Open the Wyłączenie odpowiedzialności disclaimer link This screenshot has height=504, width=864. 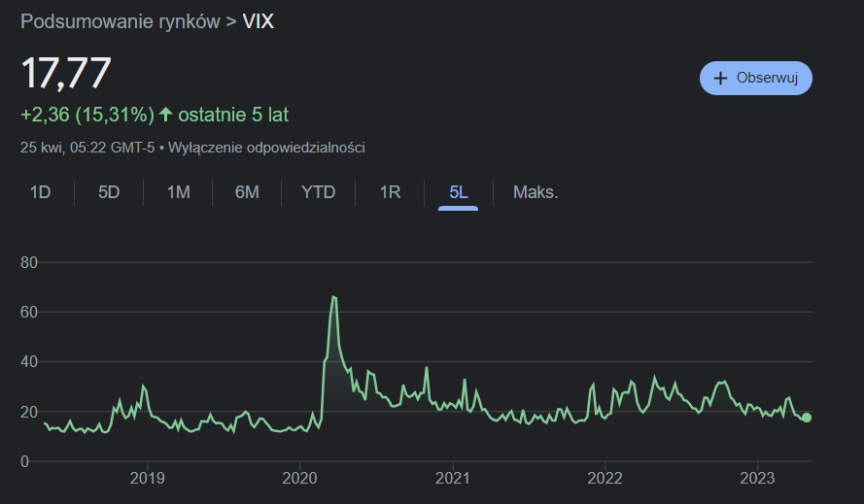[267, 148]
